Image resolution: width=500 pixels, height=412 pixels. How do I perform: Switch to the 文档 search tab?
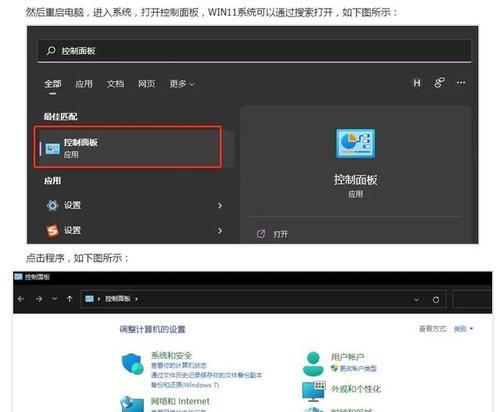click(x=115, y=84)
